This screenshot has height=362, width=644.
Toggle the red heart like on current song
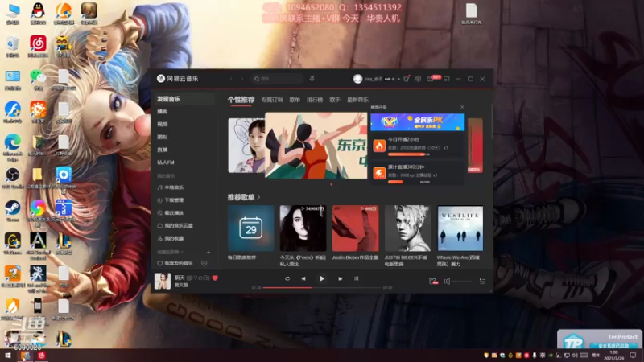coord(215,278)
